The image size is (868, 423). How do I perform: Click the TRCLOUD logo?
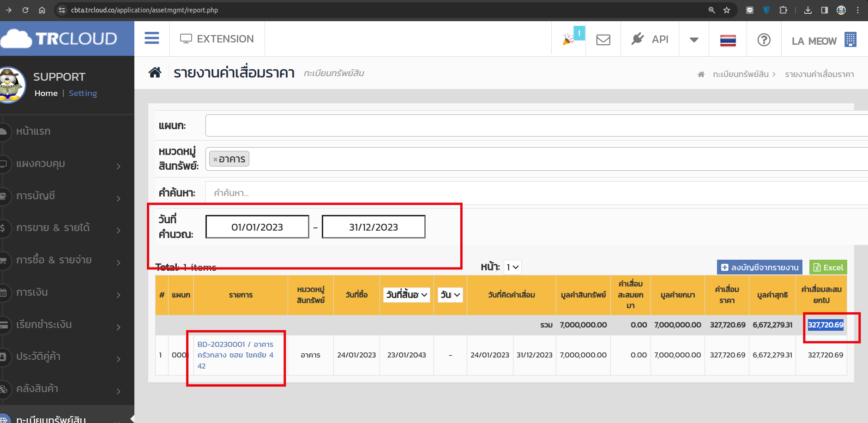tap(59, 39)
